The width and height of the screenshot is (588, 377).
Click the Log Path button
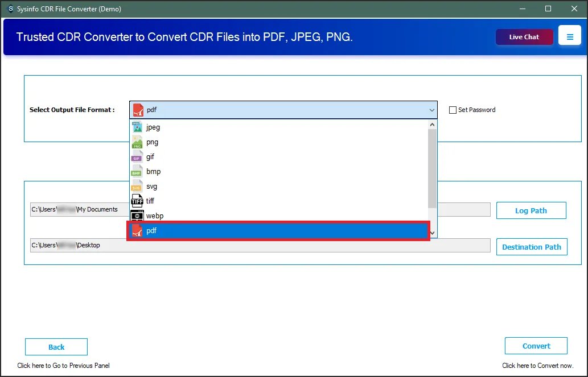tap(531, 210)
